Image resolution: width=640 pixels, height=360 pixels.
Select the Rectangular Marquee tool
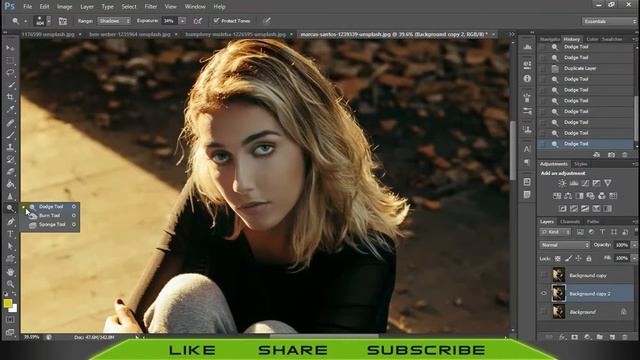coord(10,60)
